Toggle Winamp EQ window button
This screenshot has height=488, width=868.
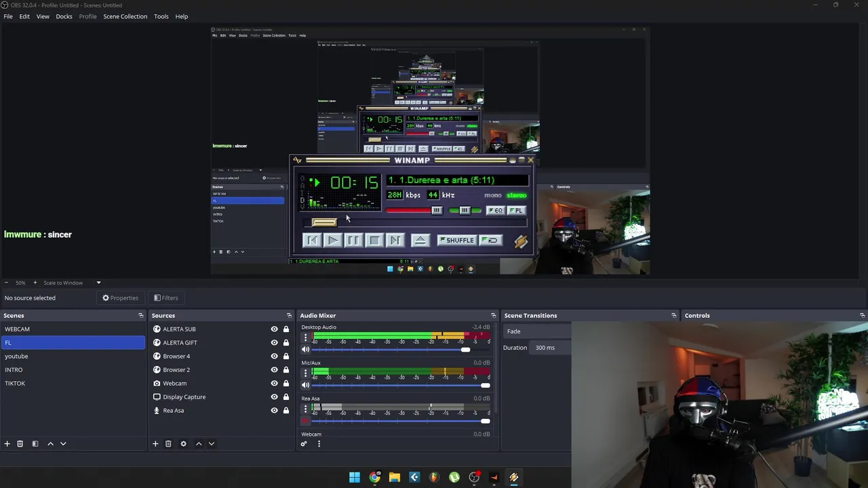click(x=496, y=210)
